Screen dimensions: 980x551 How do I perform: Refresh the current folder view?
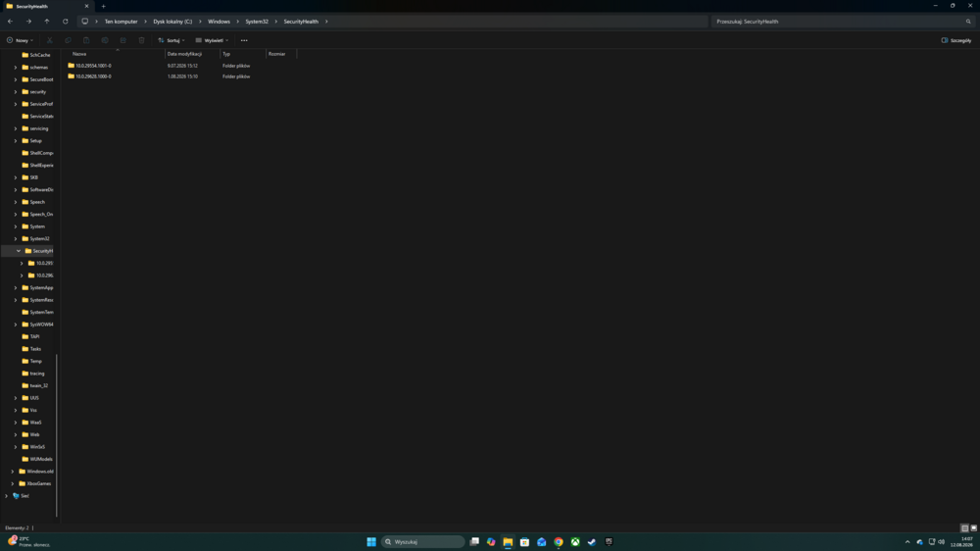point(65,22)
